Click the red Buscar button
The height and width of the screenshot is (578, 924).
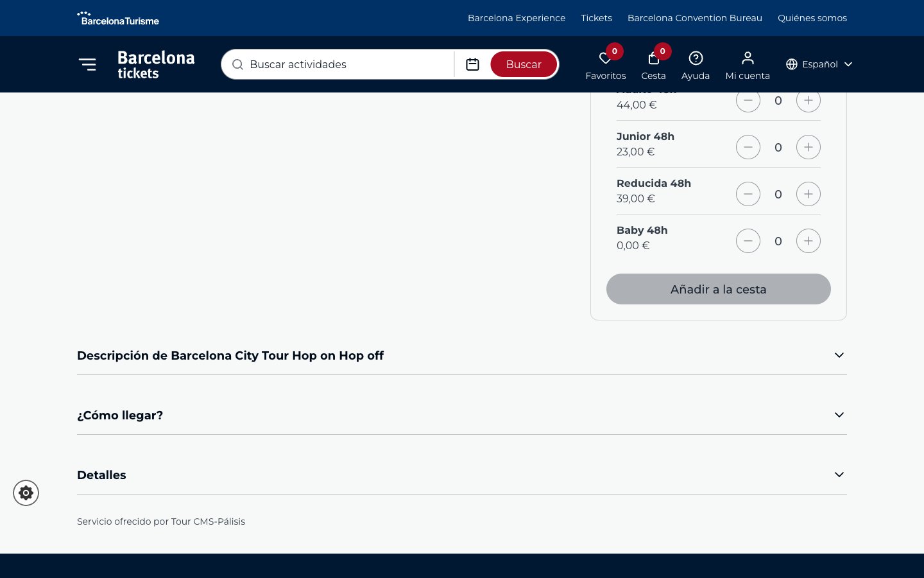tap(523, 64)
